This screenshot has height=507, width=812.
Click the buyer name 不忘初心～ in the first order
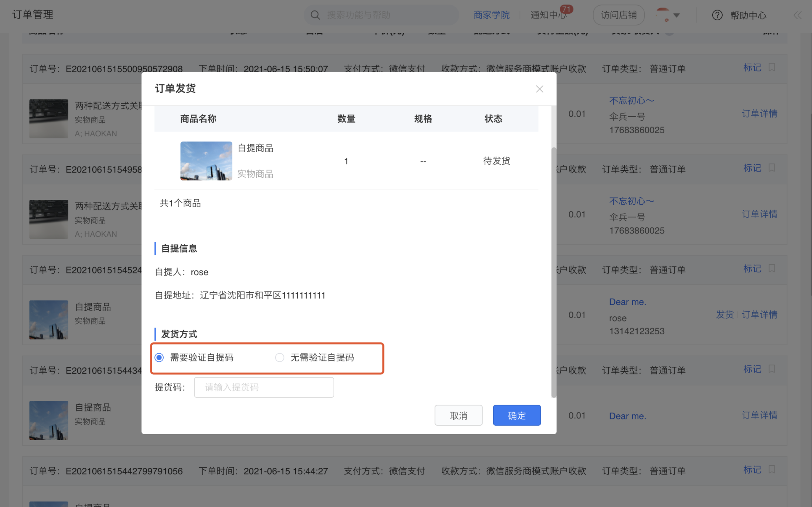(632, 101)
